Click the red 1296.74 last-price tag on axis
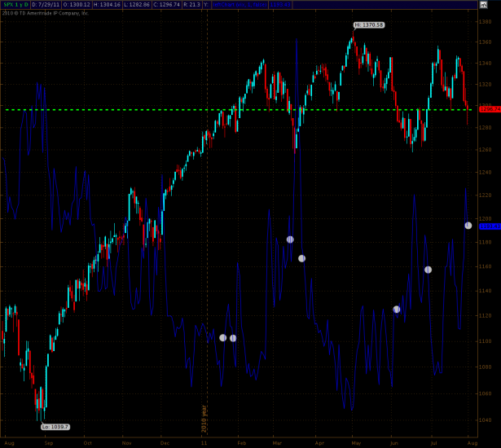The width and height of the screenshot is (501, 448). 490,109
